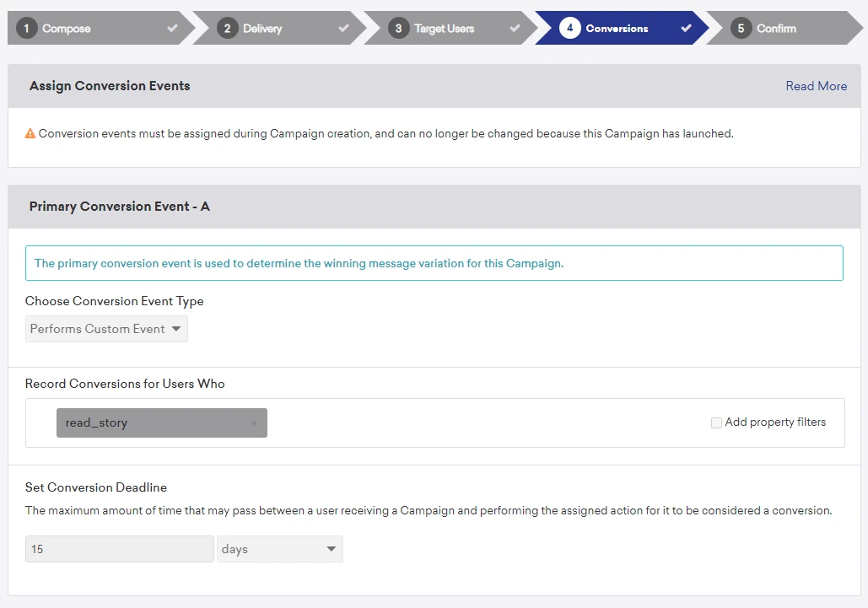Viewport: 868px width, 608px height.
Task: Open the days time unit dropdown
Action: pyautogui.click(x=279, y=549)
